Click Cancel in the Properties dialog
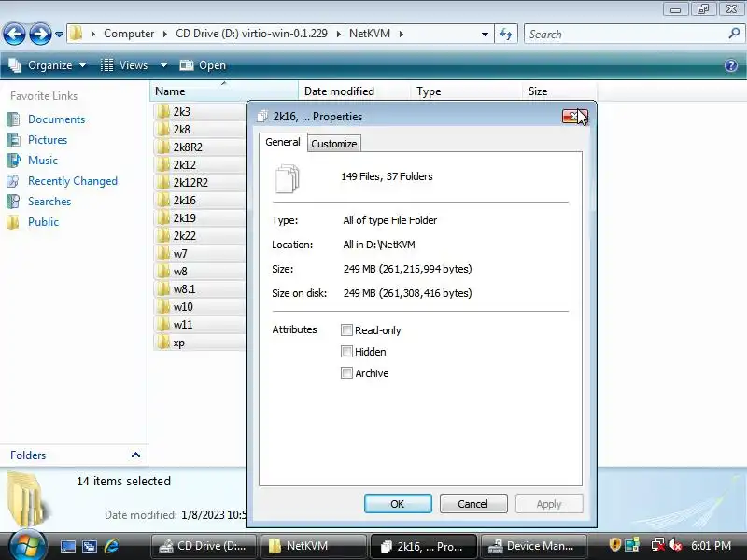This screenshot has width=747, height=560. [473, 504]
